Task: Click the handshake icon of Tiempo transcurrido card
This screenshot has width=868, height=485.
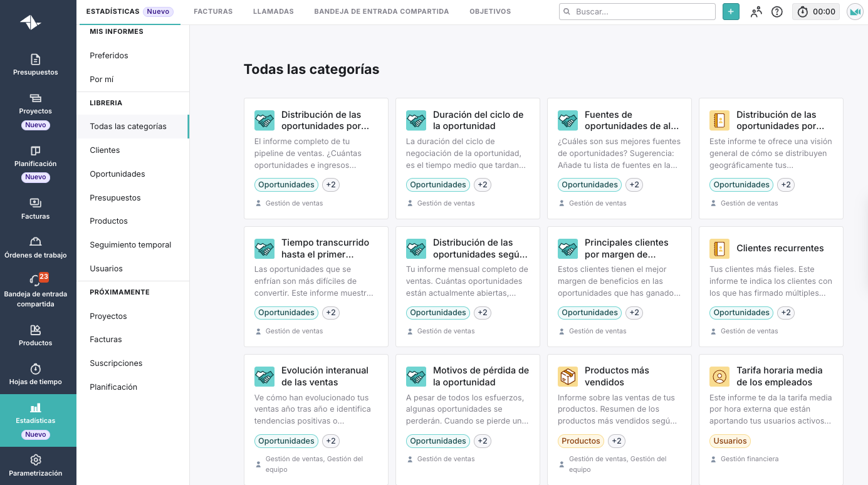Action: click(264, 248)
